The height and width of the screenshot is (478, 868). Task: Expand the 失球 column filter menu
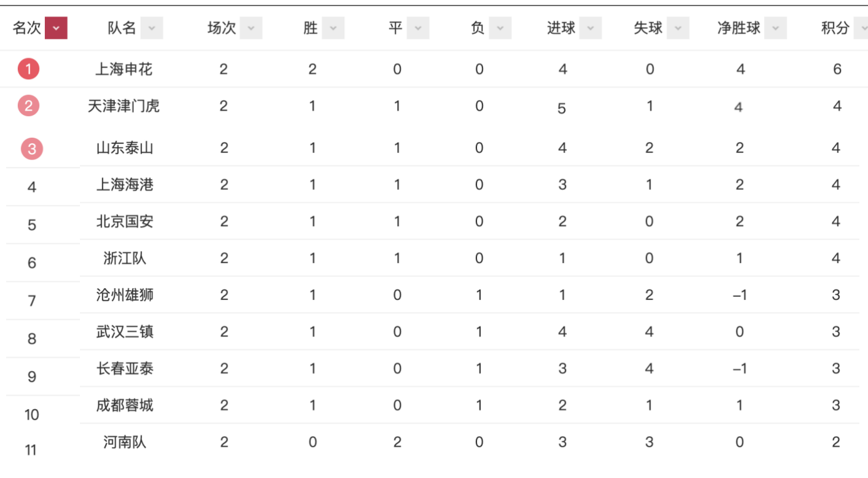pyautogui.click(x=678, y=28)
